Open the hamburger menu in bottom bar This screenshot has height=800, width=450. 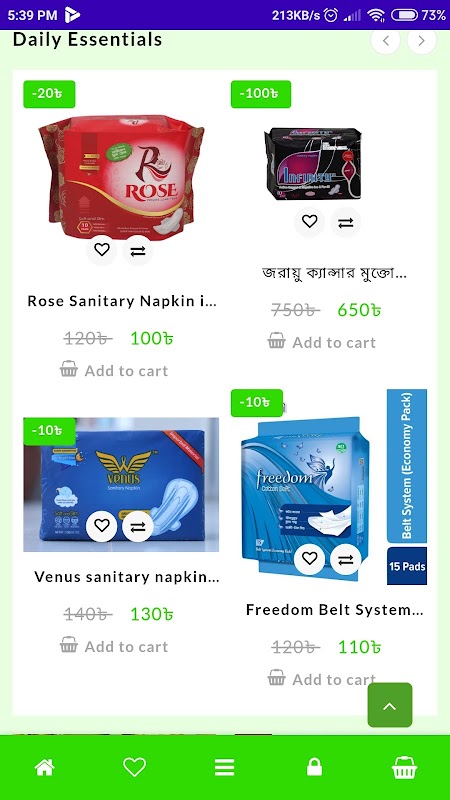pos(224,767)
